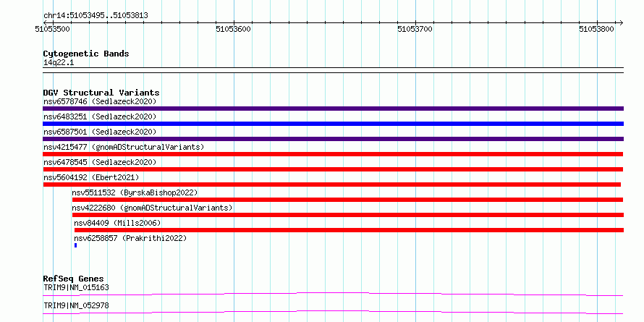Select the magenta line for TRIM9|NM_015163

click(x=333, y=294)
